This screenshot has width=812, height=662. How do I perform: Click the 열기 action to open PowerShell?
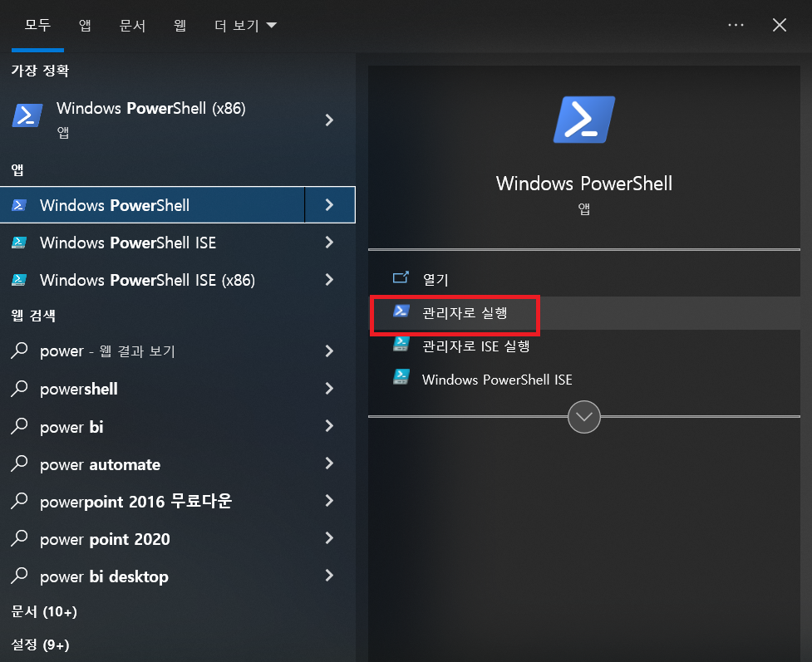(434, 280)
